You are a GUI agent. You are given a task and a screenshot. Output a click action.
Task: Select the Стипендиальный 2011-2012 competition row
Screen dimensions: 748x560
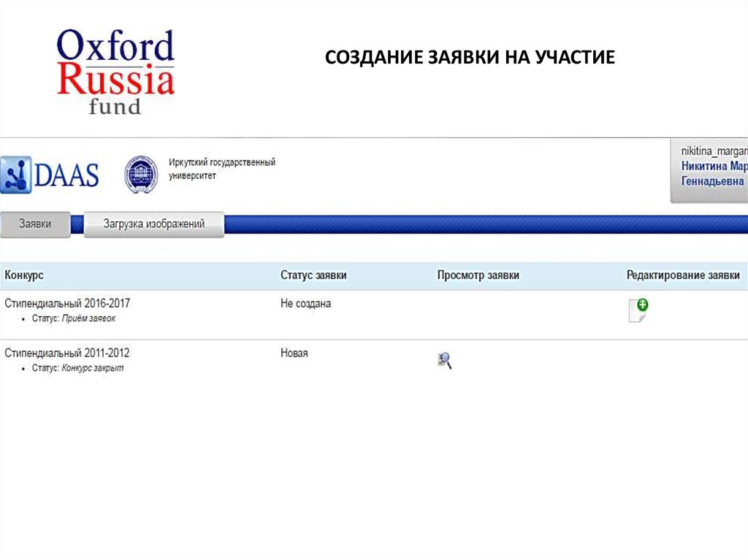[67, 353]
